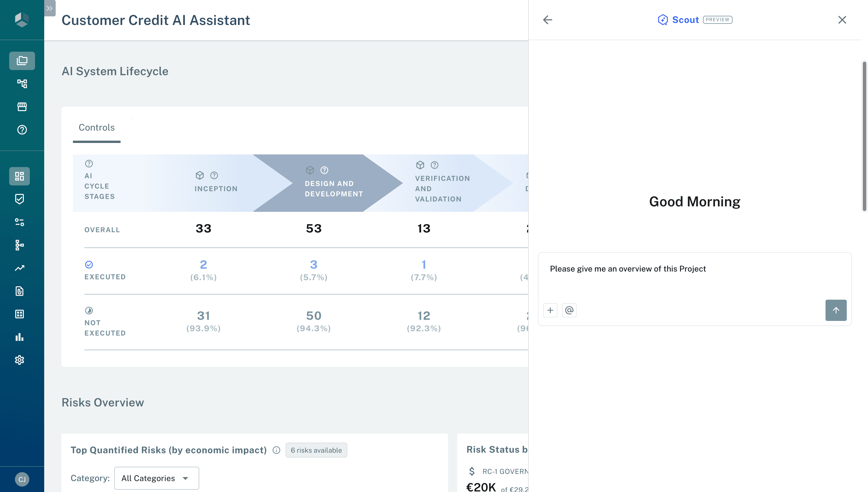Screen dimensions: 868x492
Task: Open the attachments document icon
Action: (19, 291)
